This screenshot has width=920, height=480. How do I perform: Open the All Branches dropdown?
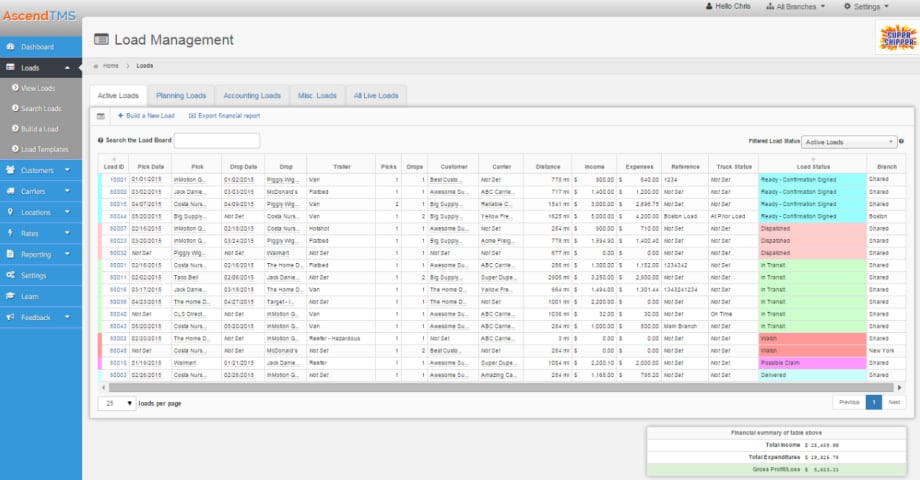click(x=795, y=6)
